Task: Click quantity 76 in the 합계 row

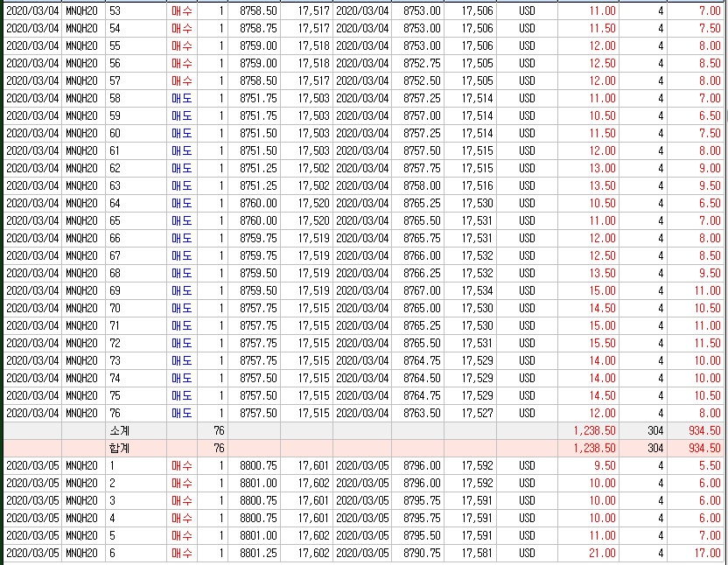Action: 219,448
